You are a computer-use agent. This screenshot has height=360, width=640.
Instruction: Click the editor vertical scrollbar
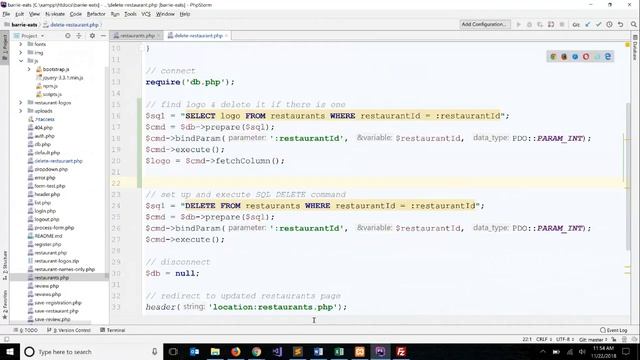coord(629,176)
